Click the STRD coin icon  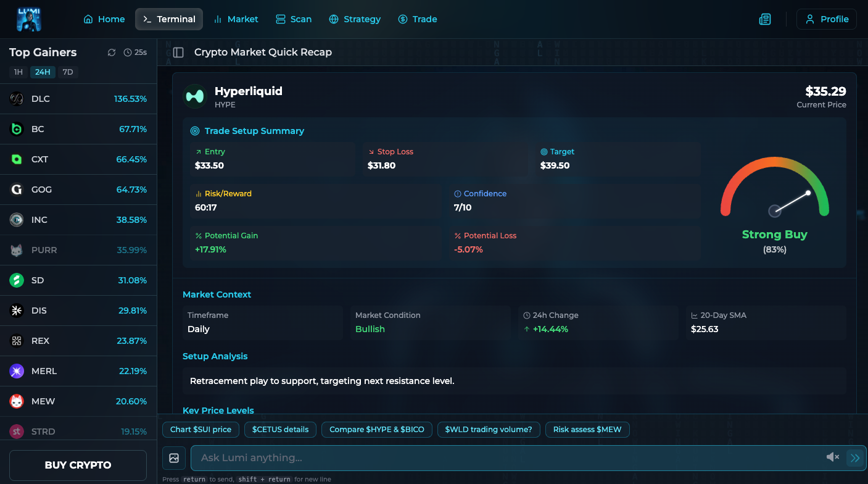click(x=17, y=432)
